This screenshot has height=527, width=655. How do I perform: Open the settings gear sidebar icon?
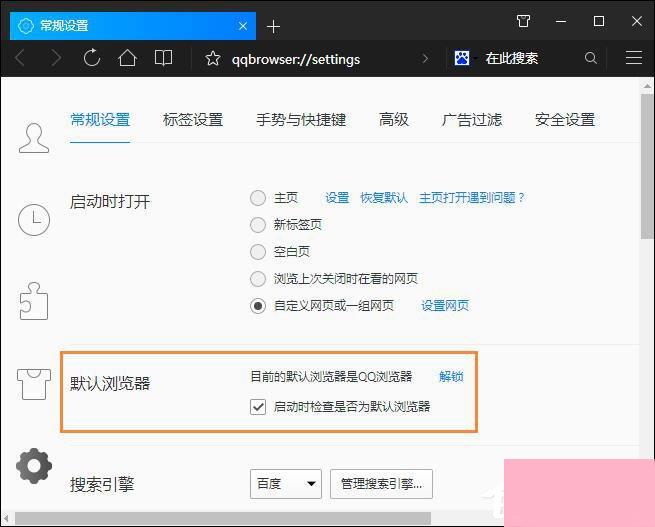pyautogui.click(x=34, y=466)
